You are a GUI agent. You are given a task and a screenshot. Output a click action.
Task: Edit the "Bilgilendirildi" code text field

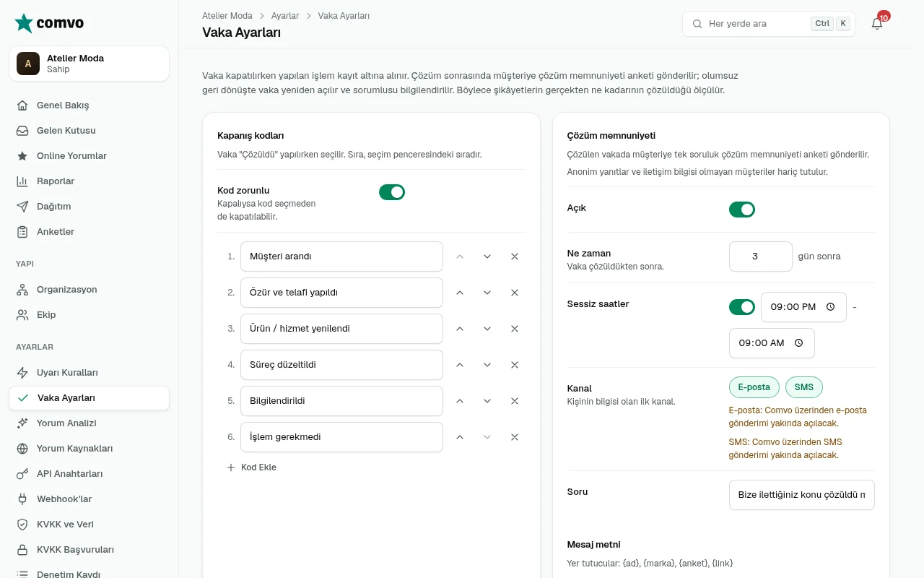(341, 401)
